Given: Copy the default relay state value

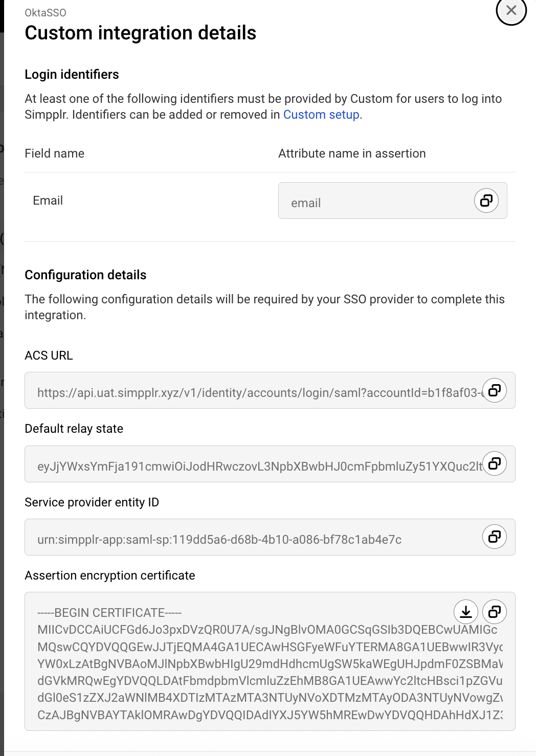Looking at the screenshot, I should (494, 463).
